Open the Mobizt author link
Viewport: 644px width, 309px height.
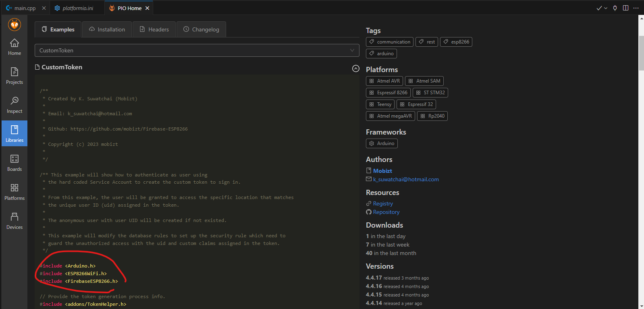pyautogui.click(x=382, y=171)
